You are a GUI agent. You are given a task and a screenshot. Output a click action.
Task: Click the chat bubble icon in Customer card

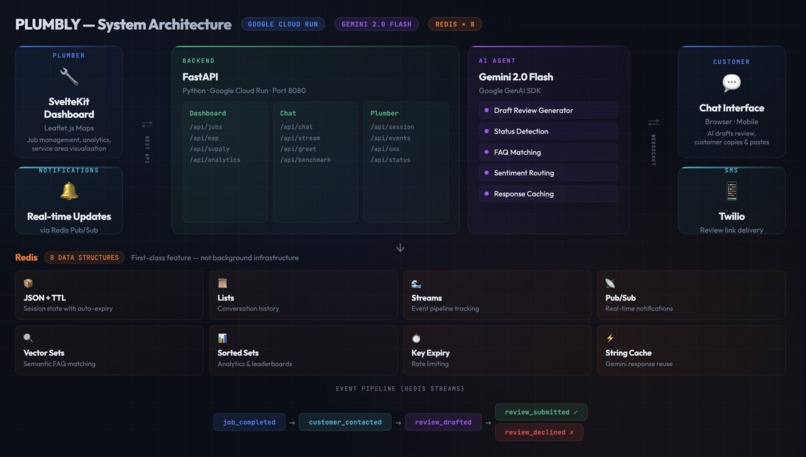point(731,82)
